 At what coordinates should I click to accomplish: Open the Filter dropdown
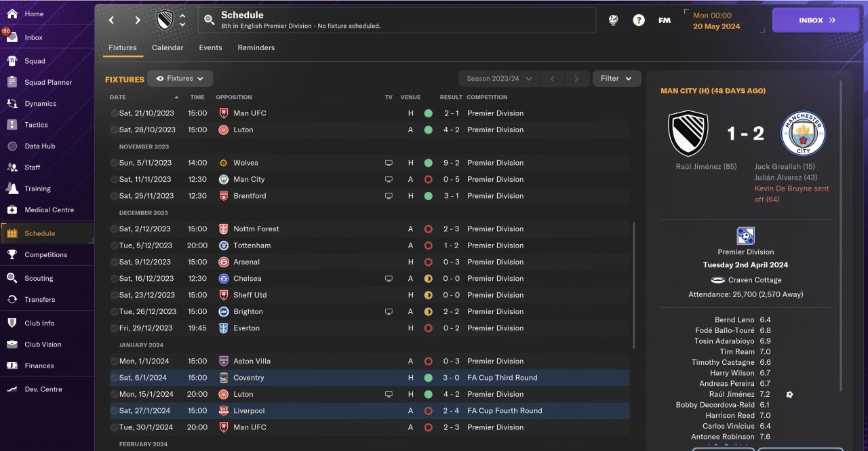coord(616,79)
